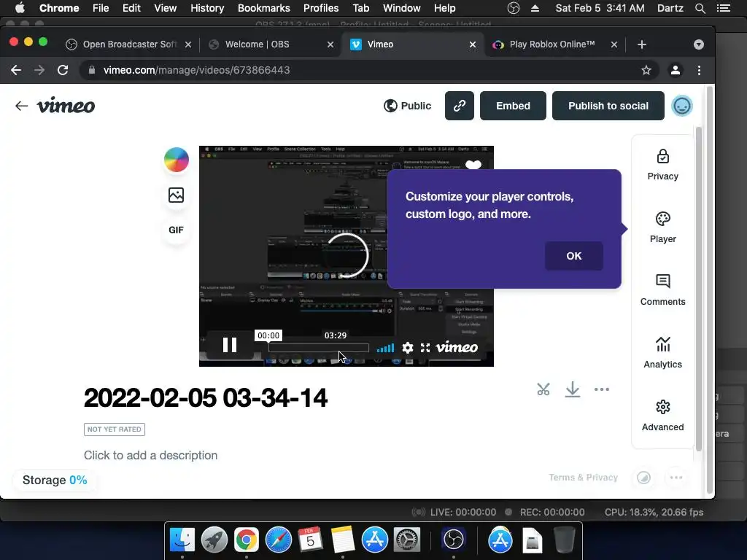This screenshot has height=560, width=747.
Task: Click the address bar URL
Action: click(197, 70)
